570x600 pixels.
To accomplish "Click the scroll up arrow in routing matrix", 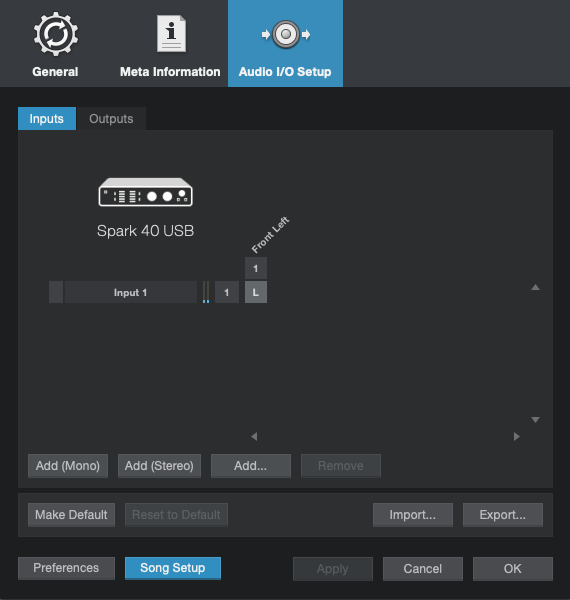I will coord(535,287).
